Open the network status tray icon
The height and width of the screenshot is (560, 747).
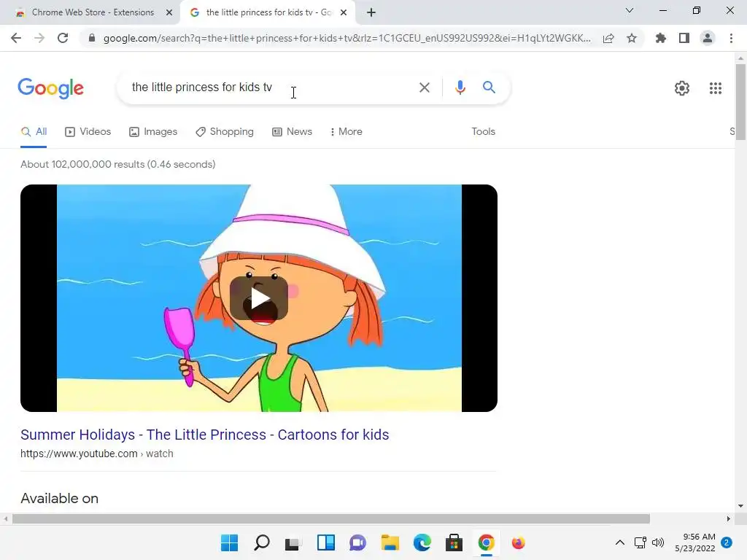coord(640,542)
